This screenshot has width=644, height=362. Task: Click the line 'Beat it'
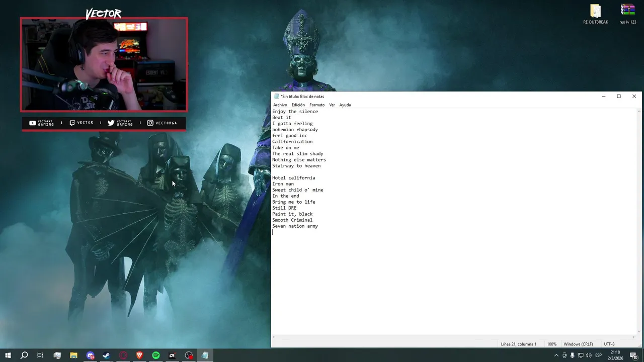282,118
